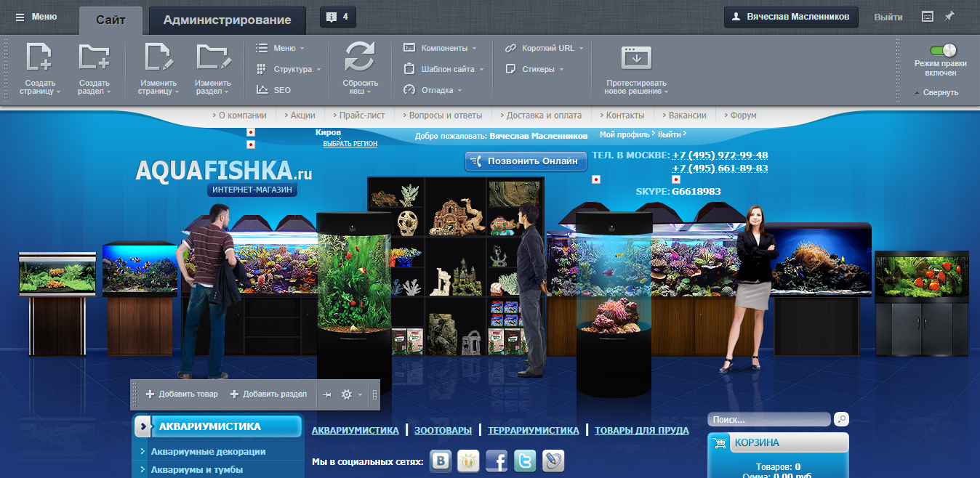Image resolution: width=980 pixels, height=478 pixels.
Task: Click Выйти in the admin top bar
Action: click(888, 17)
